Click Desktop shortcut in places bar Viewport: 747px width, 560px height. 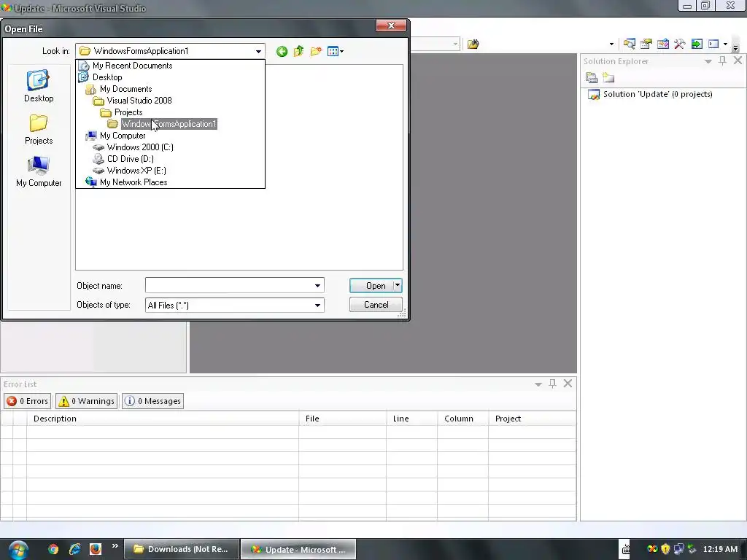39,86
